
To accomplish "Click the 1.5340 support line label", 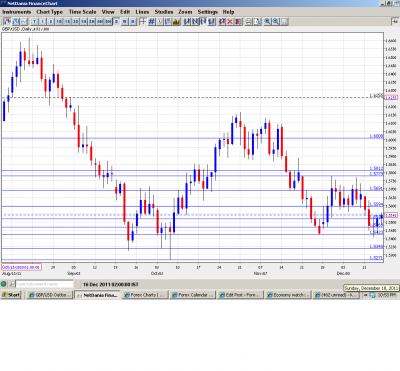I will coord(376,246).
